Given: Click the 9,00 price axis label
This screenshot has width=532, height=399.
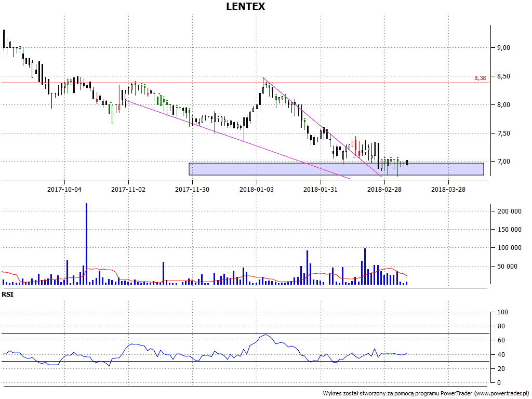Looking at the screenshot, I should click(x=503, y=48).
